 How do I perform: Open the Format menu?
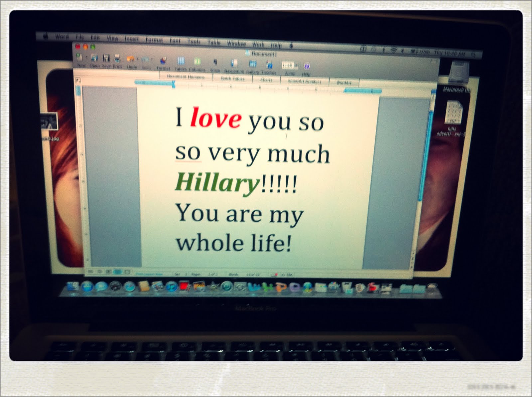154,40
